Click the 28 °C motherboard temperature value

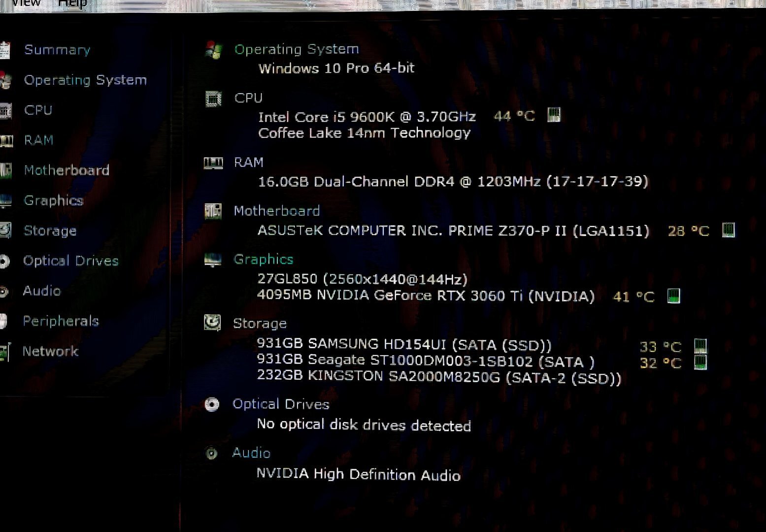tap(689, 231)
